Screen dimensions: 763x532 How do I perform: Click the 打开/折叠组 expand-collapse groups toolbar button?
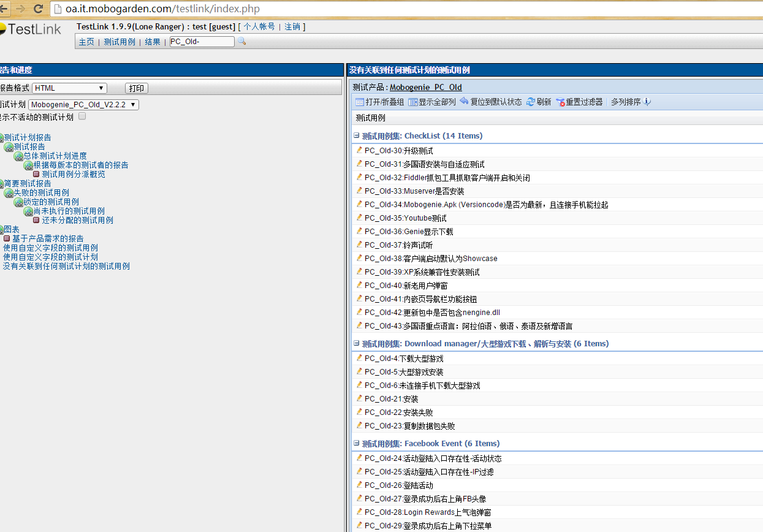(x=379, y=102)
